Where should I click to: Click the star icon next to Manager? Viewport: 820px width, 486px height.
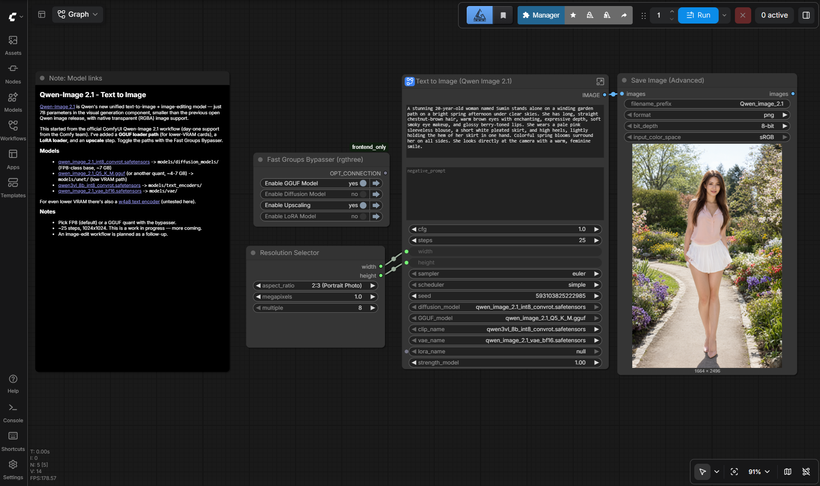pyautogui.click(x=573, y=15)
